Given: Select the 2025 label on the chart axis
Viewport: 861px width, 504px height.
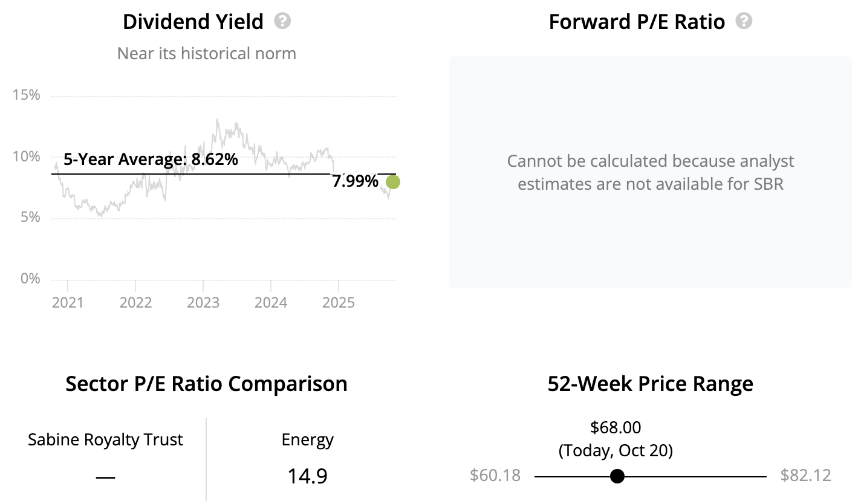Looking at the screenshot, I should (338, 302).
